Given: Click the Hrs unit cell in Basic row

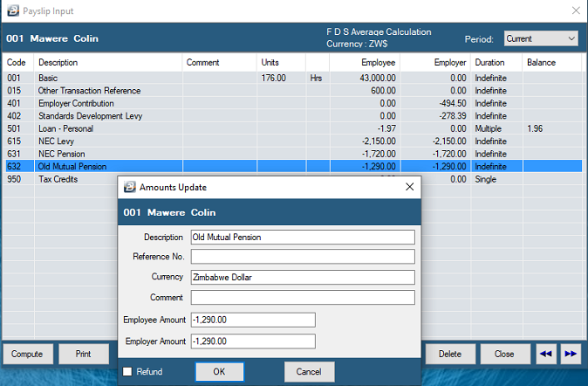Looking at the screenshot, I should [x=316, y=78].
